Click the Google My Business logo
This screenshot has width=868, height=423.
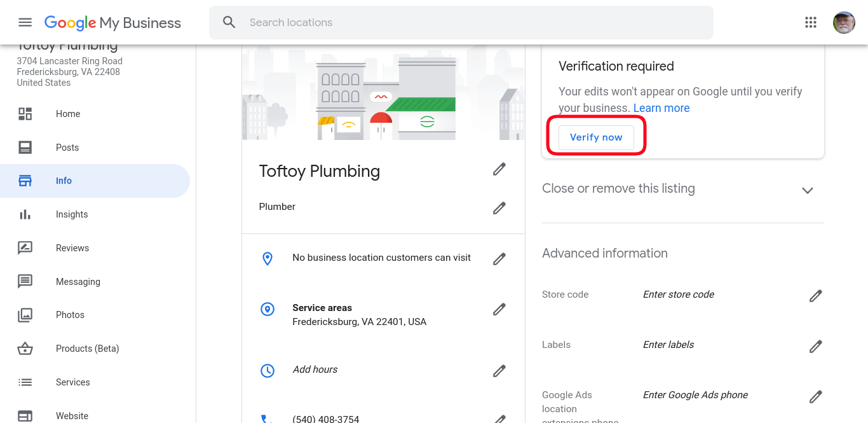pos(112,23)
